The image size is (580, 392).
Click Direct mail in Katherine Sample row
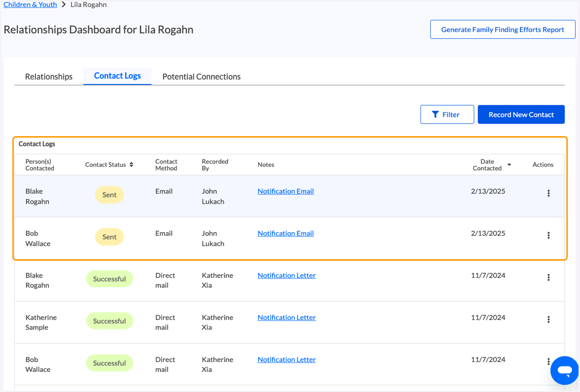point(165,322)
